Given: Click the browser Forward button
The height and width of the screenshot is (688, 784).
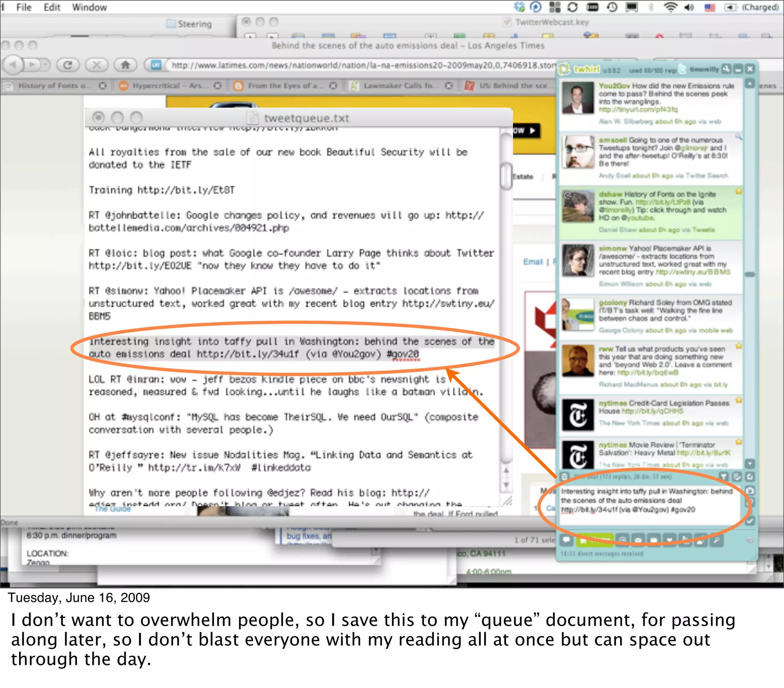Looking at the screenshot, I should point(32,65).
